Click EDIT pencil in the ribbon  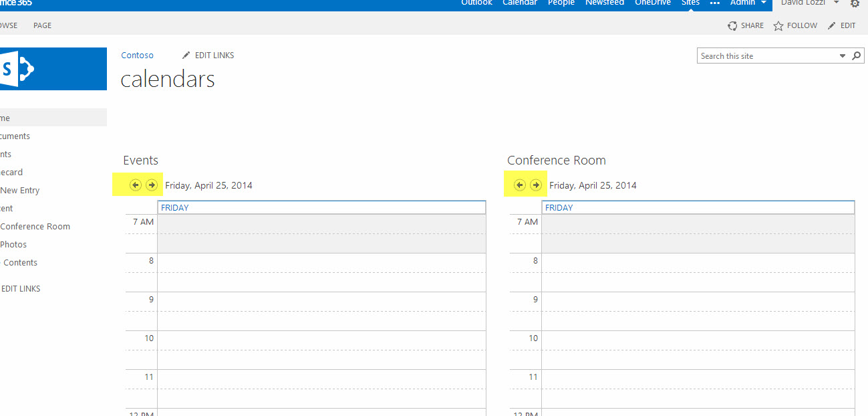pos(841,25)
